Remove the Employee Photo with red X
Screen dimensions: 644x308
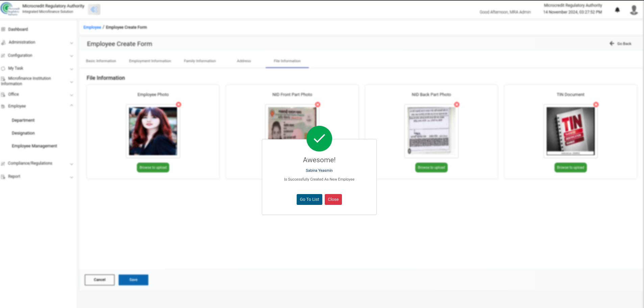179,104
